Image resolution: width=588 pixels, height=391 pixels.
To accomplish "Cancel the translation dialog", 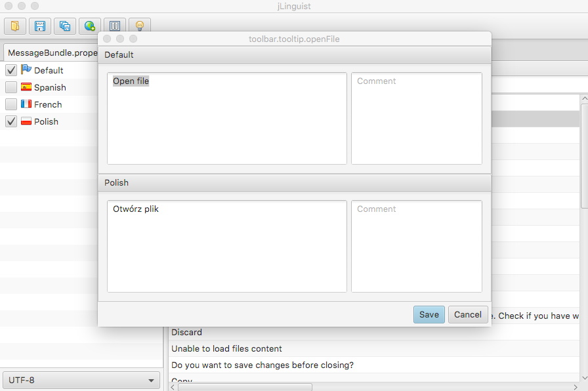I will pyautogui.click(x=468, y=314).
